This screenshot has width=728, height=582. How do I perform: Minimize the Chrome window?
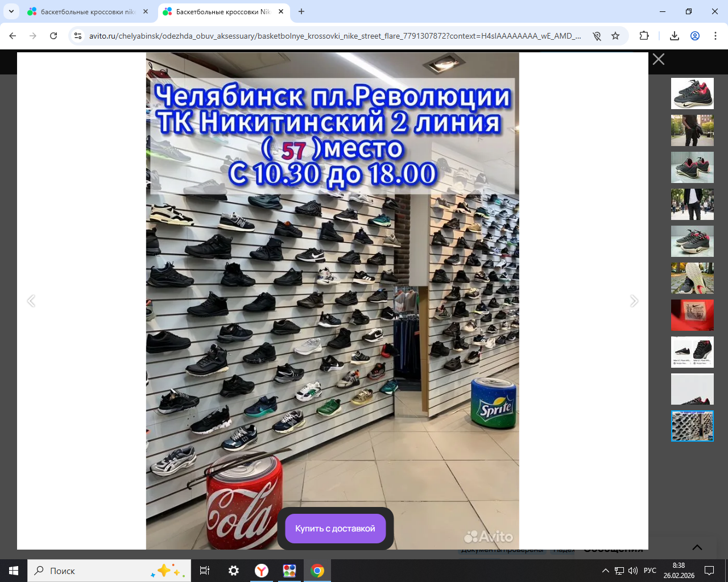coord(663,11)
